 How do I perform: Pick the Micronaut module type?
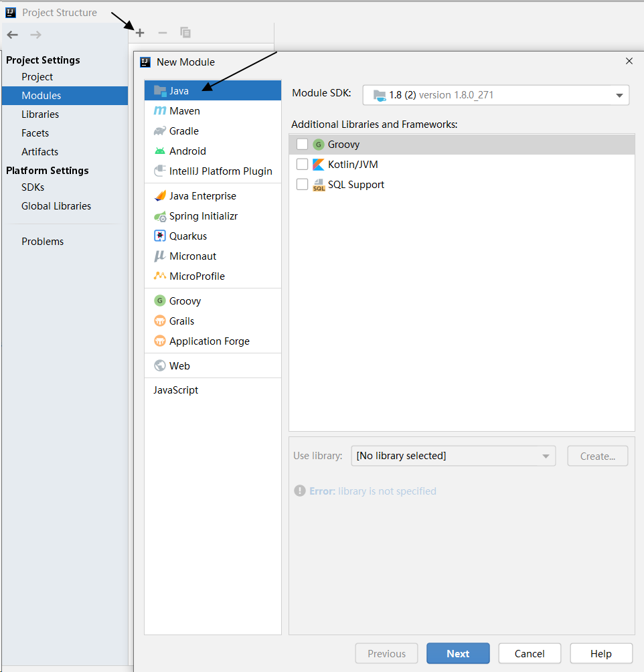point(213,256)
